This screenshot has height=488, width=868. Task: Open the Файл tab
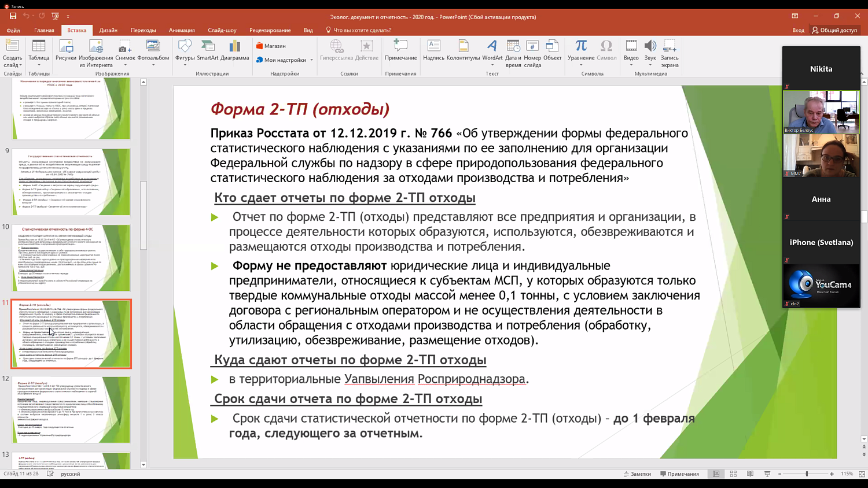click(x=13, y=30)
